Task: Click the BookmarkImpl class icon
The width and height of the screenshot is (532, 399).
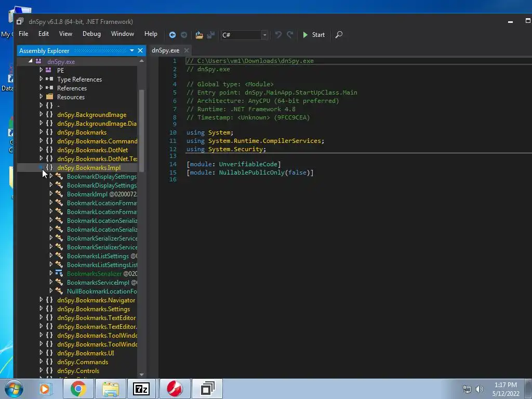Action: (59, 194)
